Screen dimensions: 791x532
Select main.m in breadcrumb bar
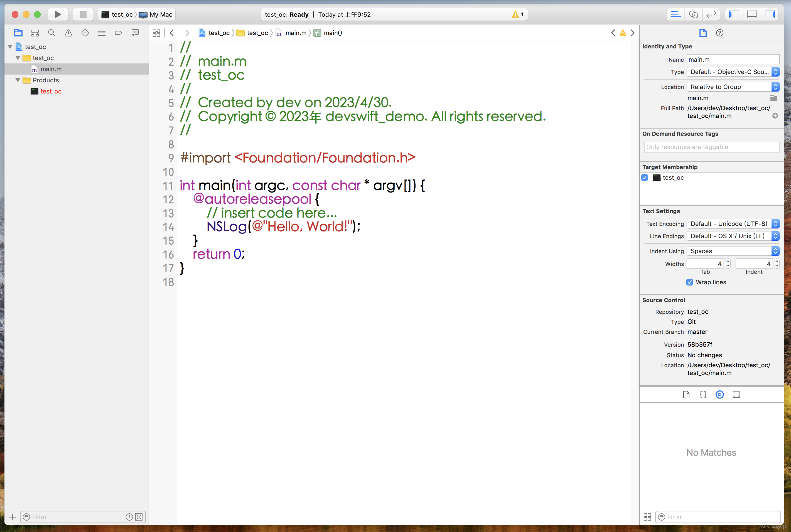pos(296,33)
